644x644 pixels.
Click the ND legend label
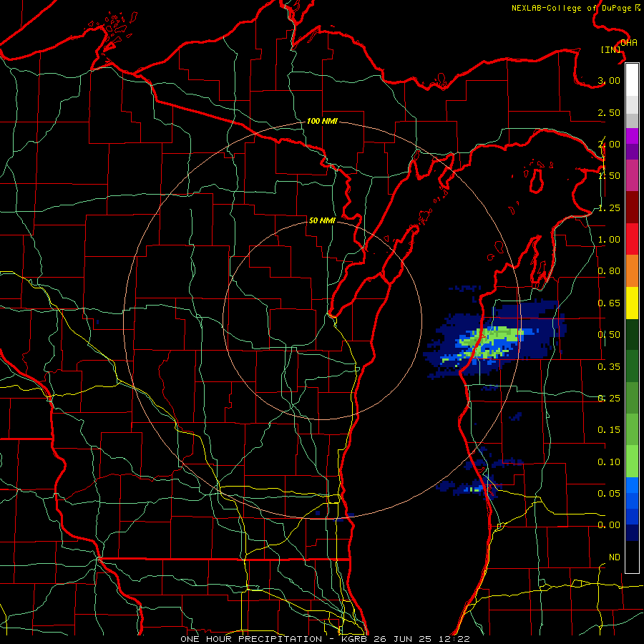[615, 557]
